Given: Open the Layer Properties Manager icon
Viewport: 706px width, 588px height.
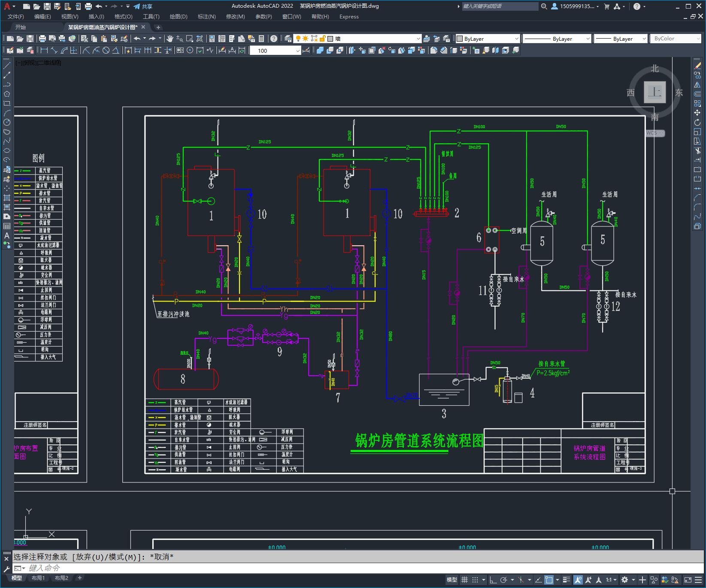Looking at the screenshot, I should tap(288, 39).
